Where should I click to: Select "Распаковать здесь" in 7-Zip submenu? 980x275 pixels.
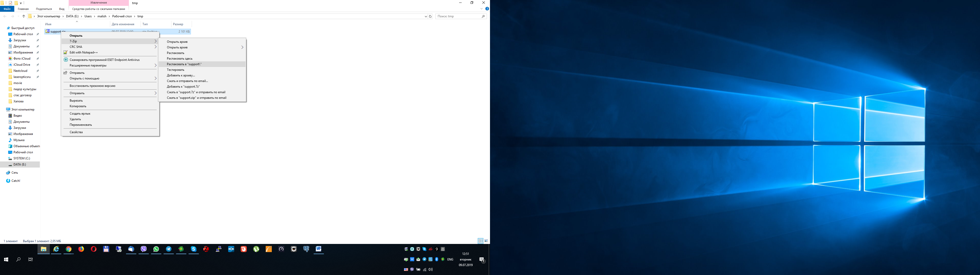[x=180, y=59]
